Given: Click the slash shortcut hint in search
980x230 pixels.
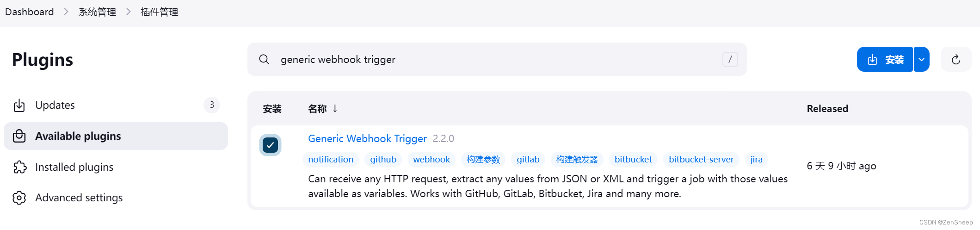Looking at the screenshot, I should pos(730,59).
